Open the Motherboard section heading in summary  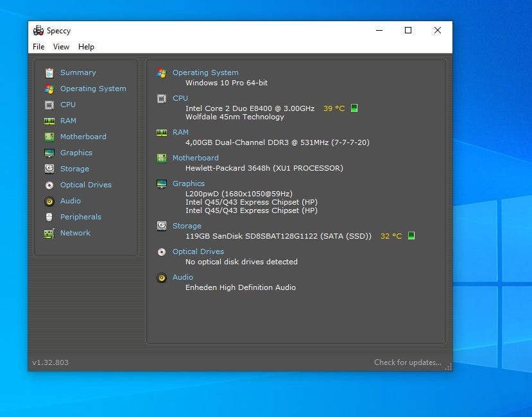(x=195, y=158)
